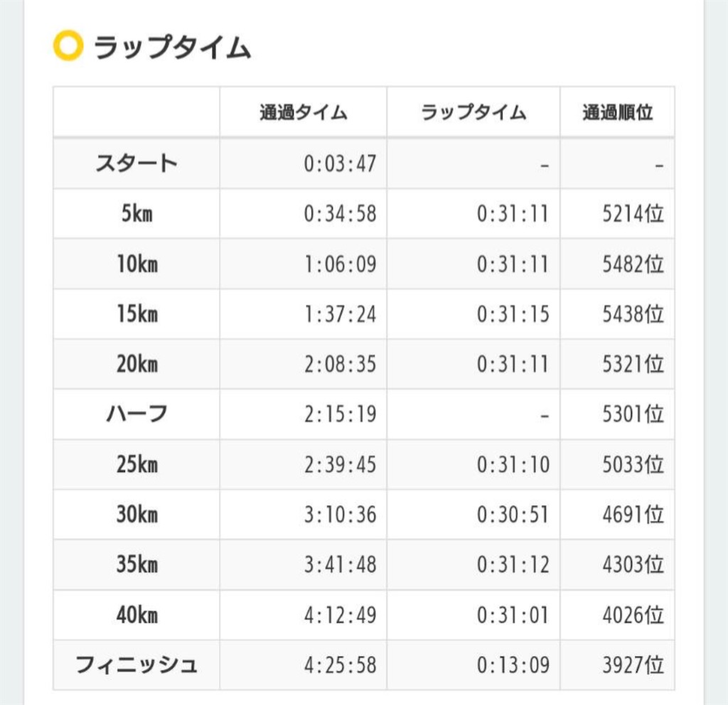Select the 5km row label

tap(136, 213)
